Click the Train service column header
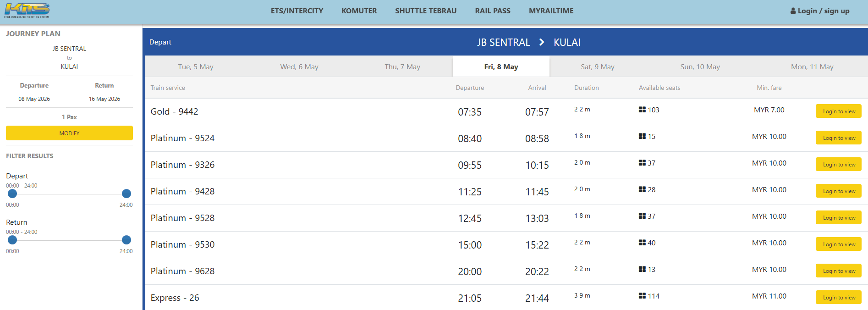The image size is (868, 310). click(168, 88)
